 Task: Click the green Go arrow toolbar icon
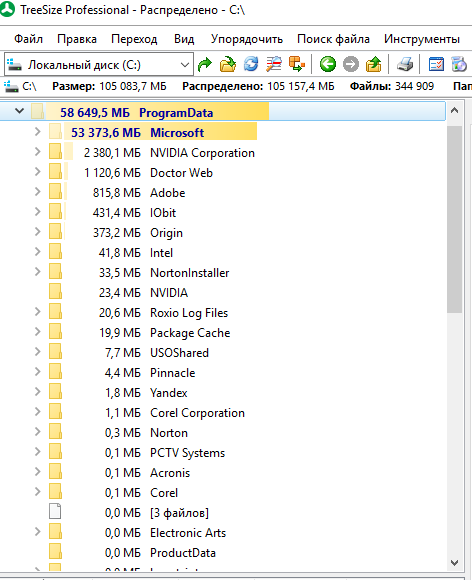[205, 65]
